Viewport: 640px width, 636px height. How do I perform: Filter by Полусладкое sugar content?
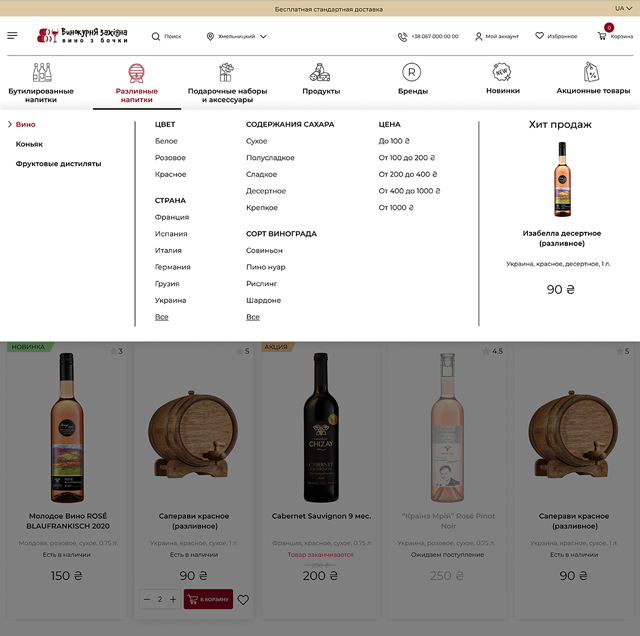(270, 158)
